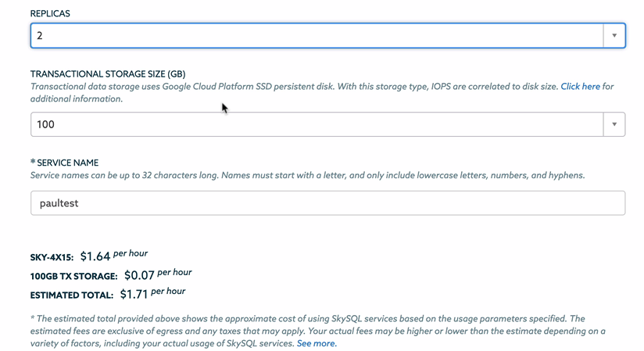Image resolution: width=644 pixels, height=351 pixels.
Task: Click the 100GB TX STORAGE label
Action: [73, 276]
